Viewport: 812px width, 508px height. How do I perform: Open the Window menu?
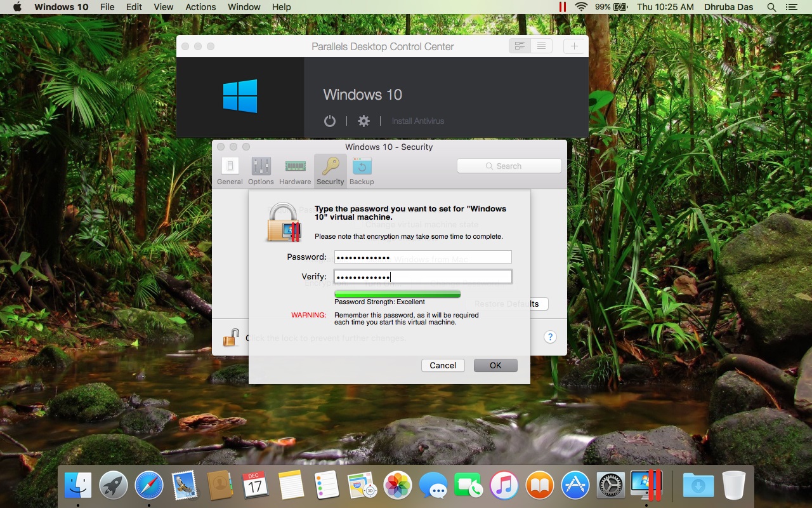click(x=244, y=7)
